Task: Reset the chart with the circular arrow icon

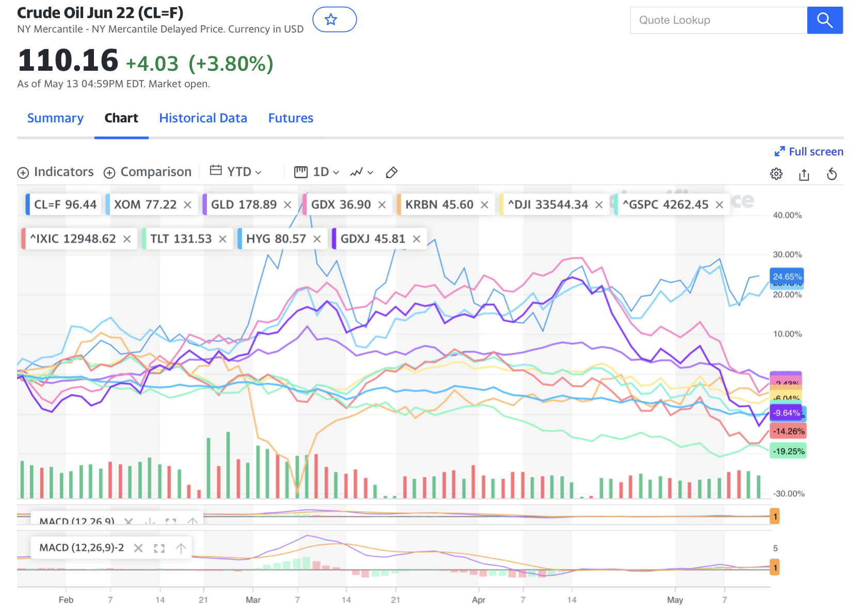Action: click(x=832, y=174)
